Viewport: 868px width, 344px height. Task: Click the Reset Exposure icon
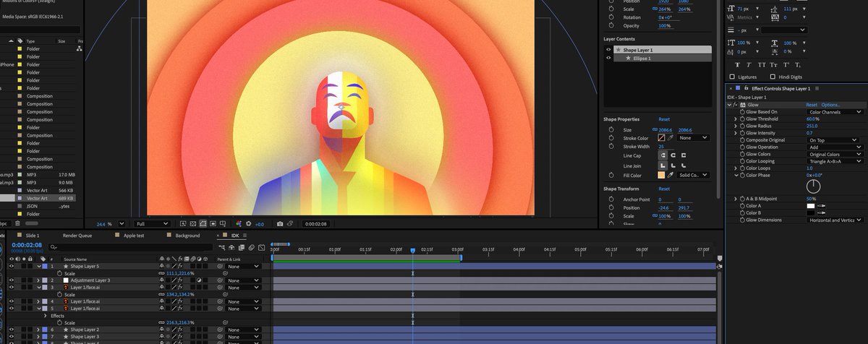[248, 224]
